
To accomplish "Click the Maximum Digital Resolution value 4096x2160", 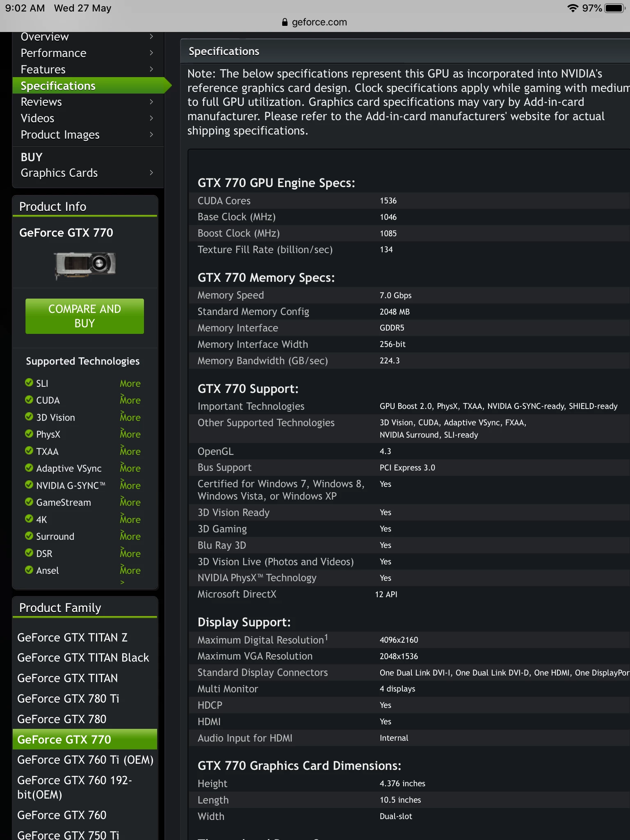I will (x=399, y=640).
